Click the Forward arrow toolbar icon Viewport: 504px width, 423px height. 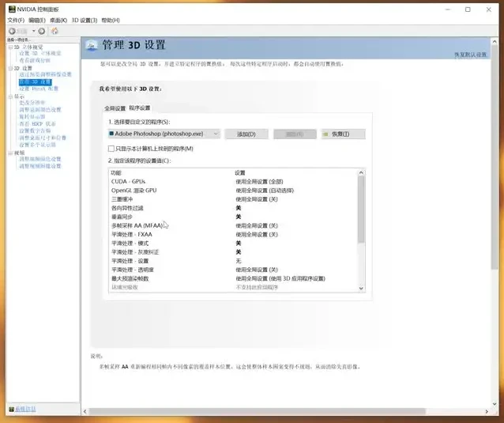(x=41, y=31)
